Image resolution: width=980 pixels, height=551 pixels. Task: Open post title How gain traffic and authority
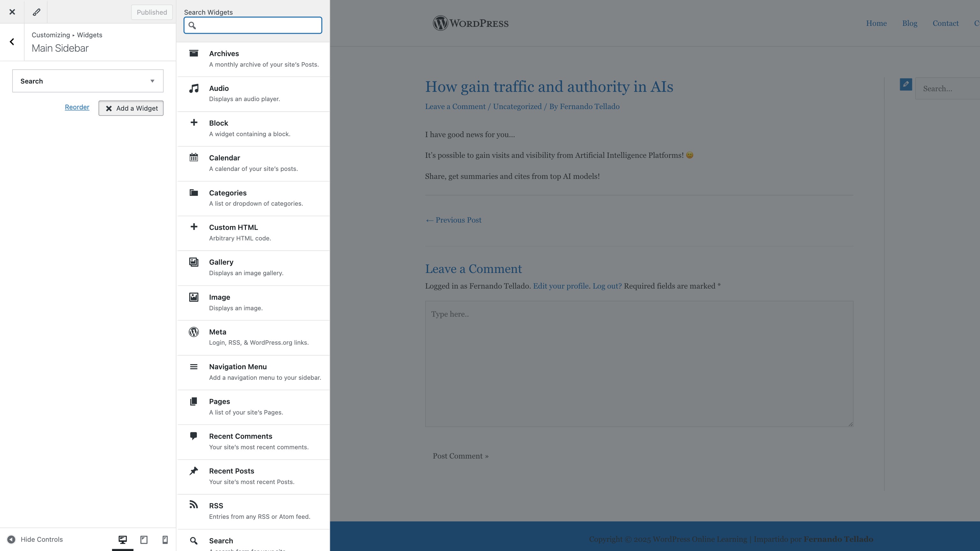pos(549,87)
